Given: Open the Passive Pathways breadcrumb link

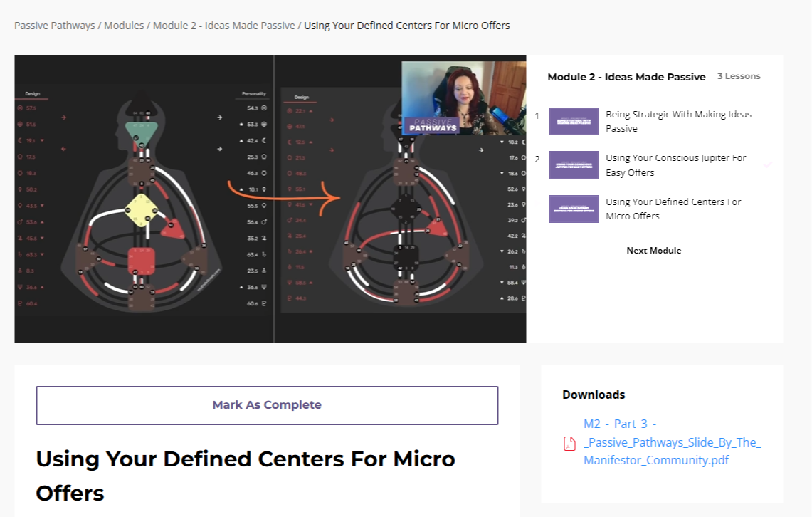Looking at the screenshot, I should [x=54, y=26].
